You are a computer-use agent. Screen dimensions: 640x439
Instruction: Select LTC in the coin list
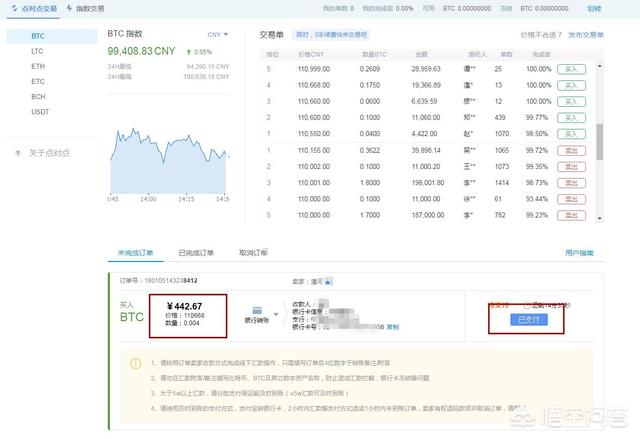point(37,50)
